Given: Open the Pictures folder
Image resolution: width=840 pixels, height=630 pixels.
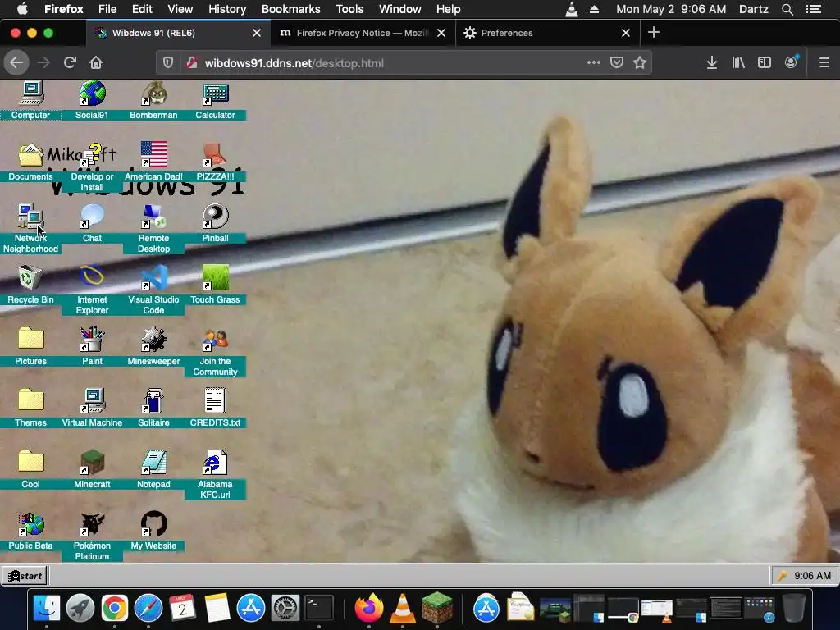Looking at the screenshot, I should 30,346.
